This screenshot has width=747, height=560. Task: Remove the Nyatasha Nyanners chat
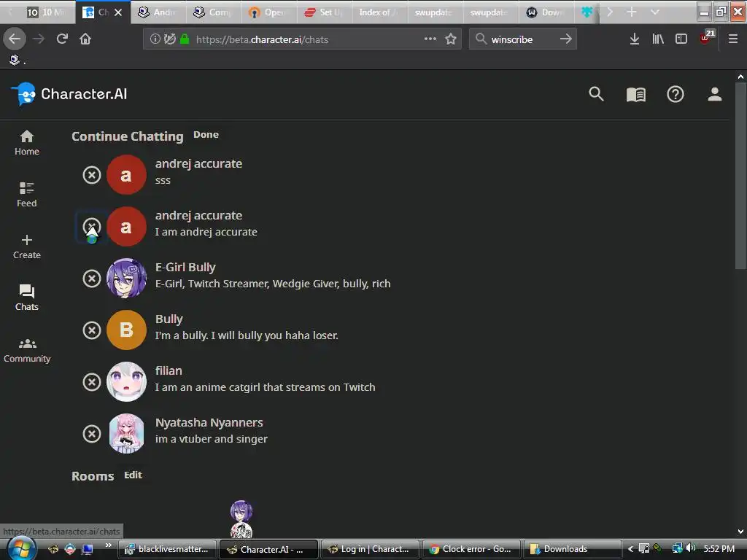point(92,434)
